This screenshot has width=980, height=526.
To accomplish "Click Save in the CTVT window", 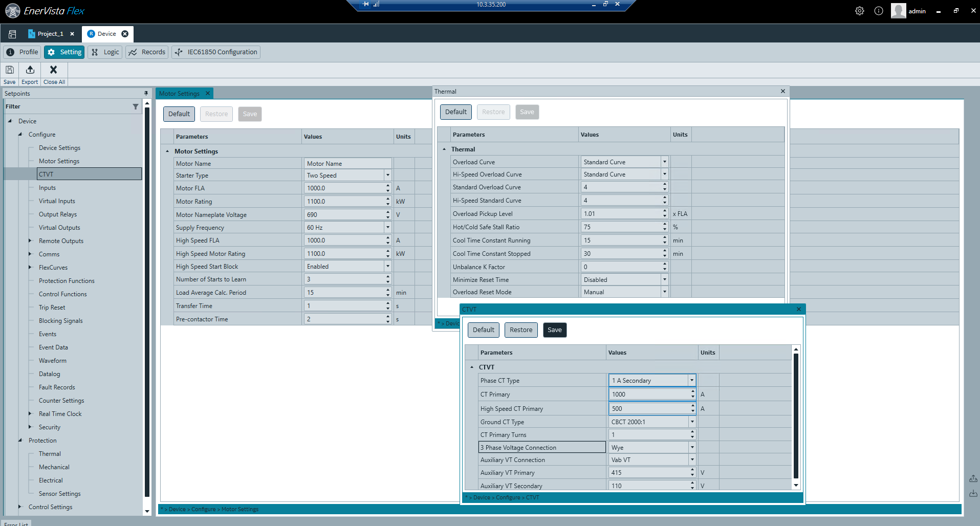I will tap(555, 330).
